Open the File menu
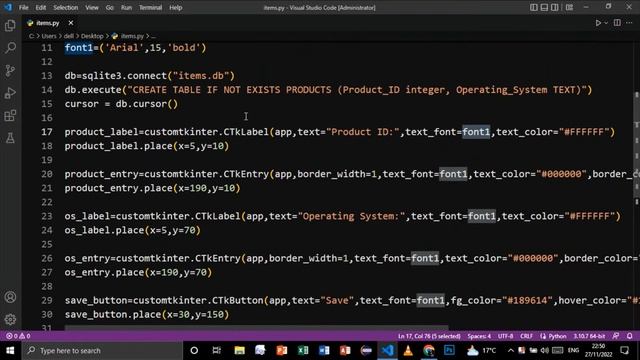Screen dimensions: 640x360 pos(24,7)
